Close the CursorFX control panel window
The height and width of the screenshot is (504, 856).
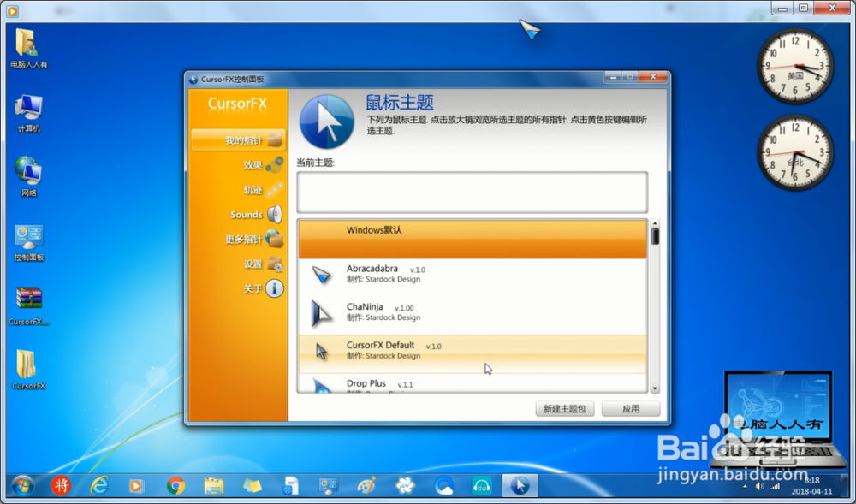(653, 77)
